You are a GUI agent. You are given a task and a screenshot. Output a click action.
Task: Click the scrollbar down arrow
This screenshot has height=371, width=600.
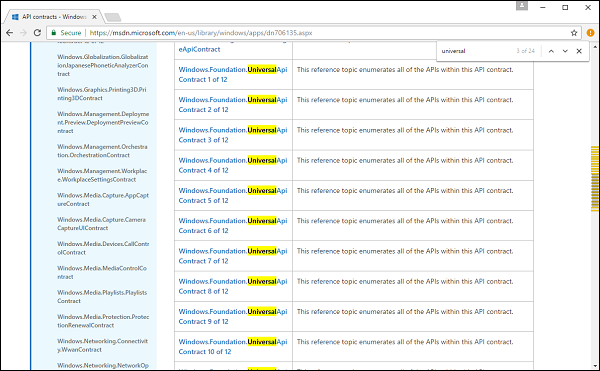pos(595,366)
